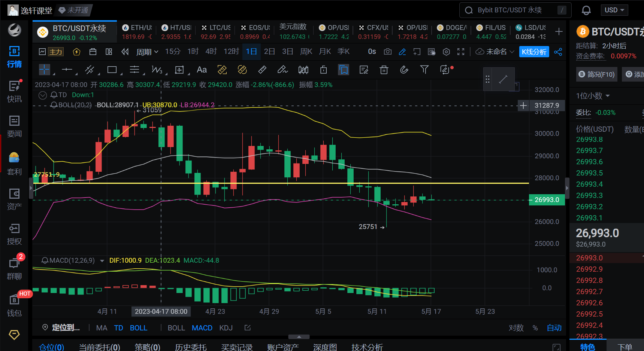The image size is (644, 351).
Task: Click the filter funnel icon in drawing toolbar
Action: tap(424, 70)
